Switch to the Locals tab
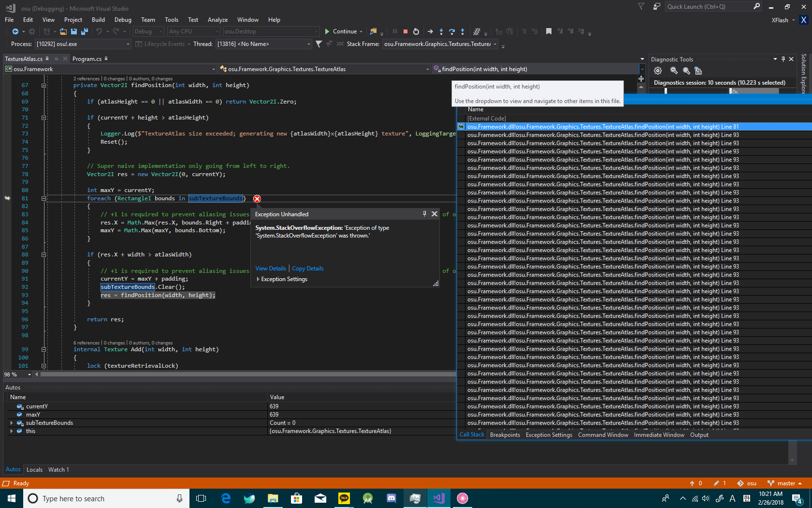Viewport: 812px width, 508px height. [34, 469]
